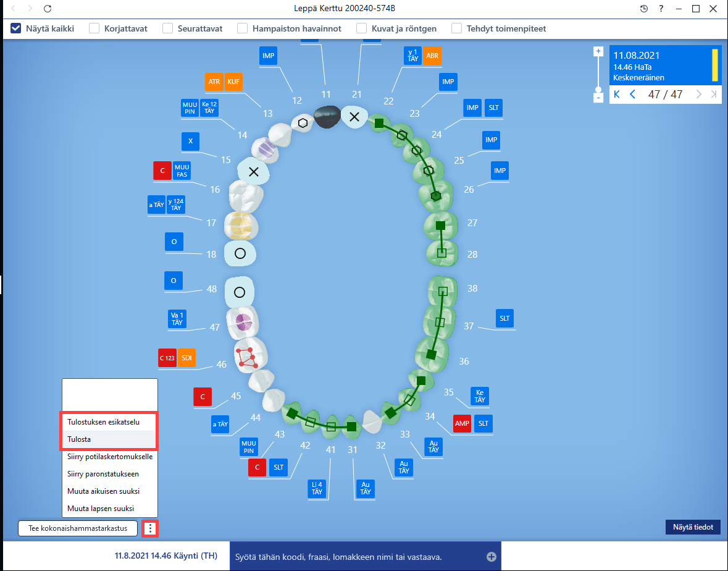Click the 47 / 47 record counter
Screen dimensions: 728x571
(665, 95)
